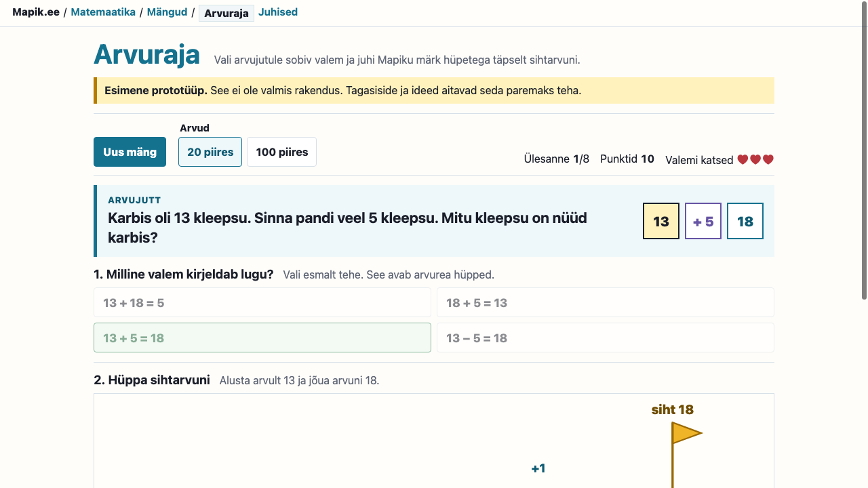Click the blue-bordered 18 chip
The image size is (868, 488).
click(x=745, y=221)
